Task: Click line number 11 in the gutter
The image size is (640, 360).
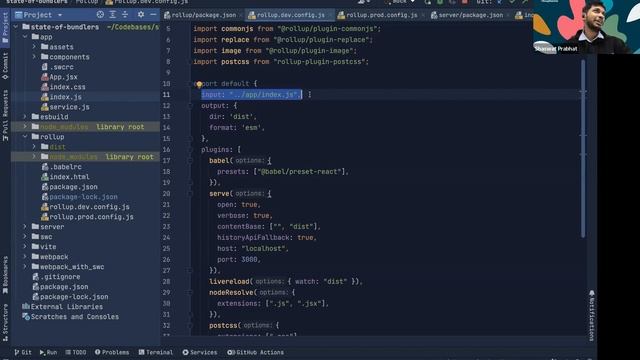Action: coord(167,95)
